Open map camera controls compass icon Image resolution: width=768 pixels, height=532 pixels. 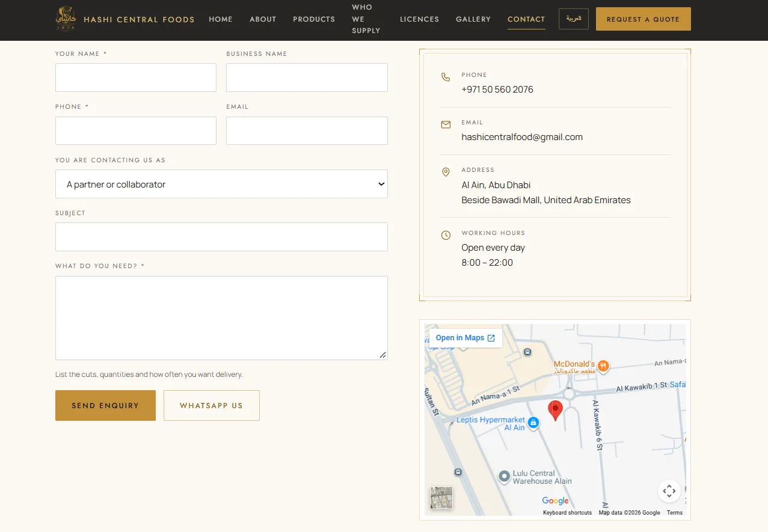669,491
